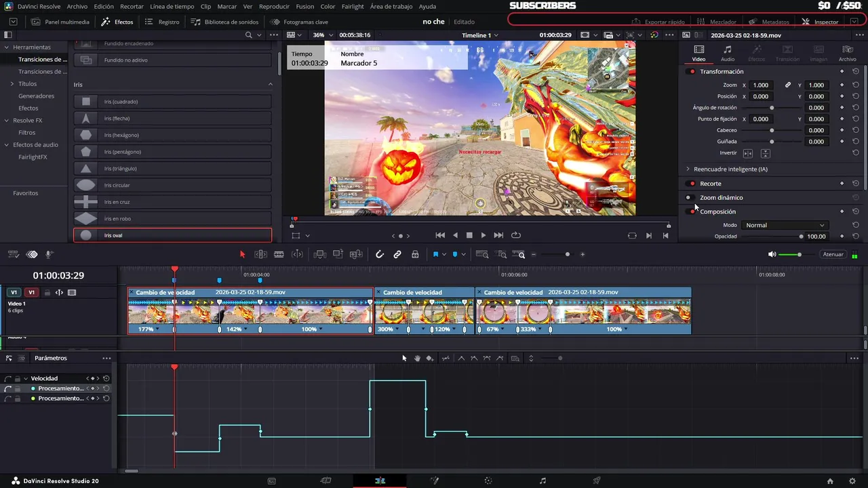This screenshot has width=868, height=488.
Task: Open the Color page icon
Action: [x=488, y=481]
